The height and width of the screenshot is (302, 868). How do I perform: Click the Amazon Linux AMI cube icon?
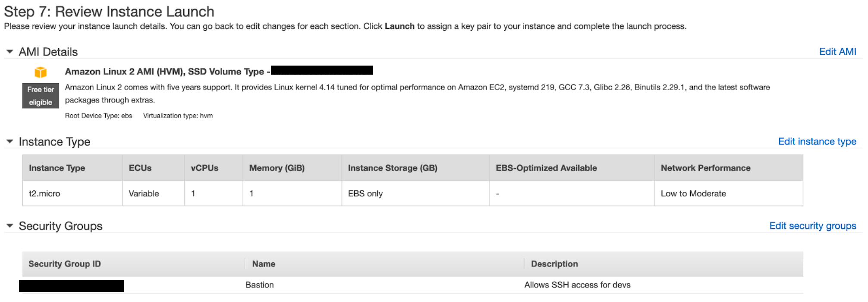pyautogui.click(x=40, y=72)
